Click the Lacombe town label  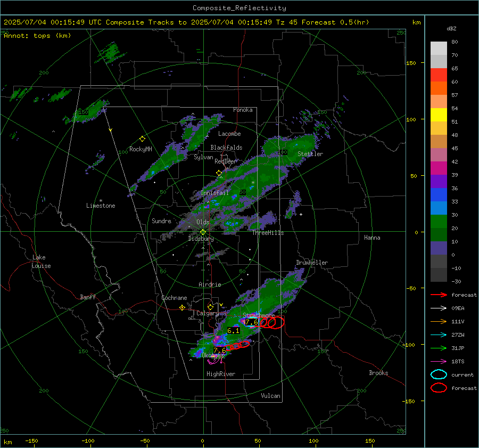[229, 134]
